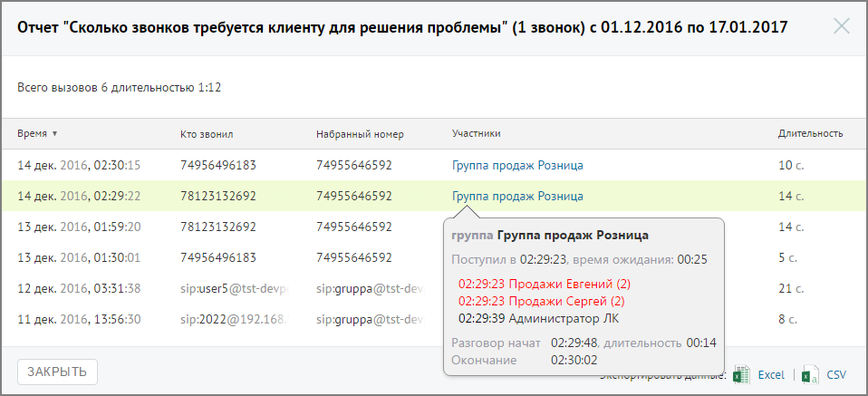Sort by the Кто звонил column
868x396 pixels.
[207, 134]
